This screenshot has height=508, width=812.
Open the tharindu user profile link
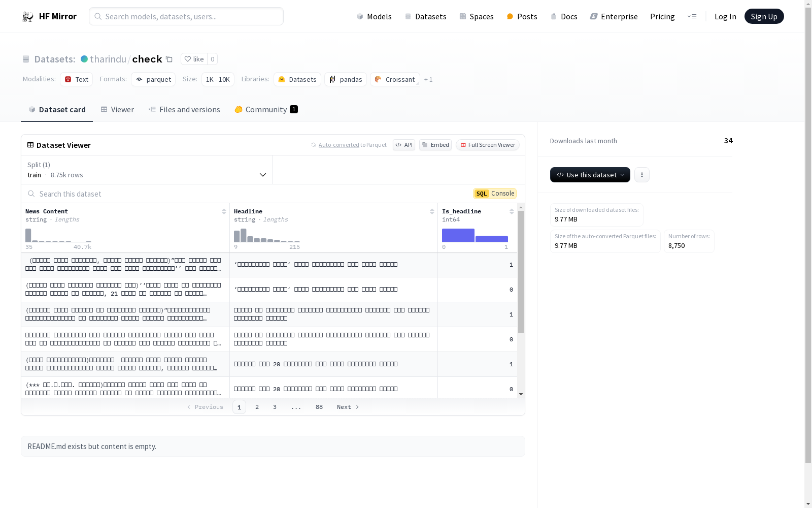(108, 59)
